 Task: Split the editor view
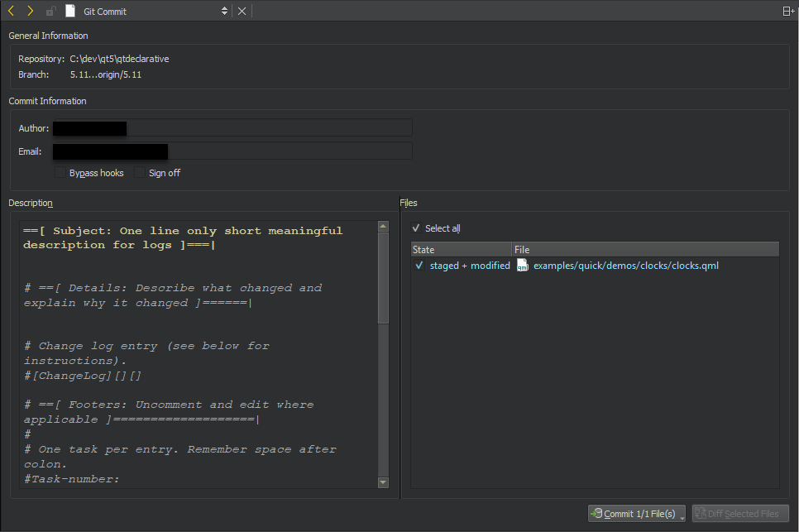click(x=787, y=12)
